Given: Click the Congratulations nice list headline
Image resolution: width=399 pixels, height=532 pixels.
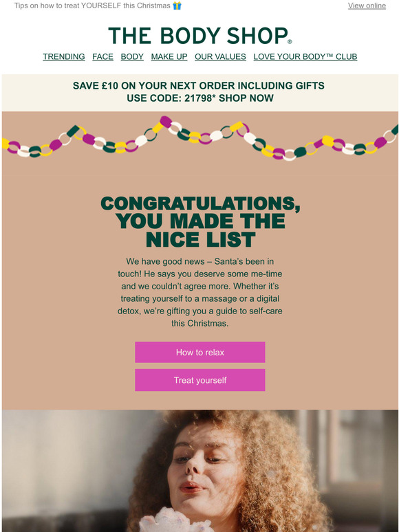Looking at the screenshot, I should click(200, 221).
